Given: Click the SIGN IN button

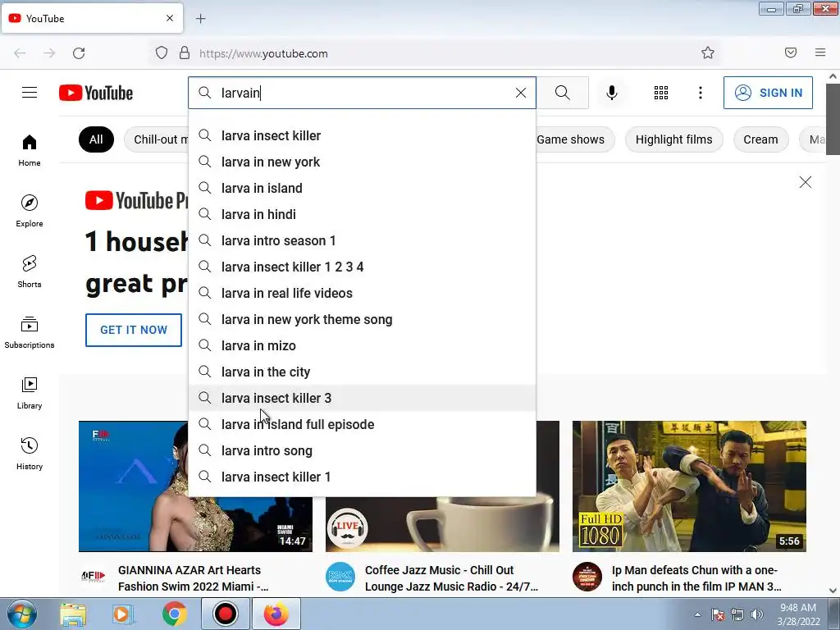Looking at the screenshot, I should click(768, 93).
